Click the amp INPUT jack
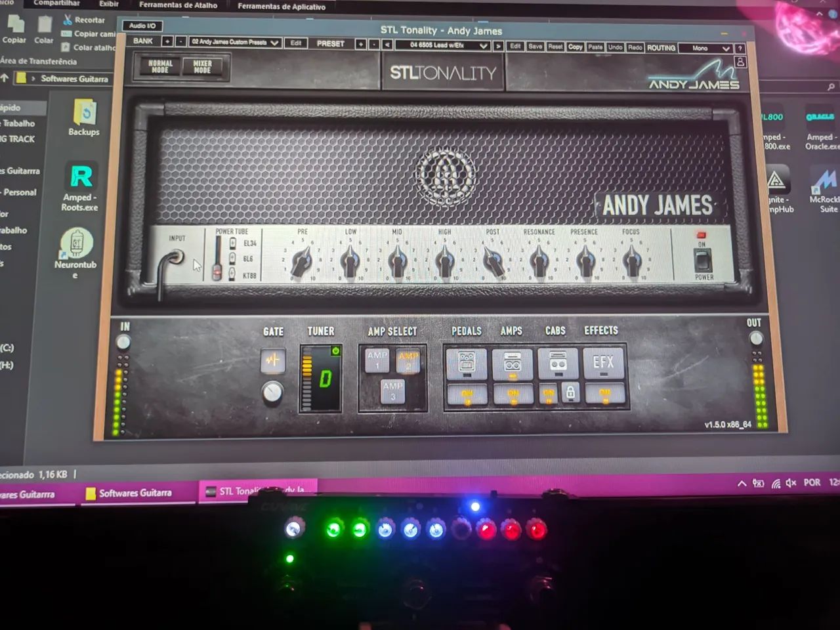Screen dimensions: 840x630 click(175, 257)
